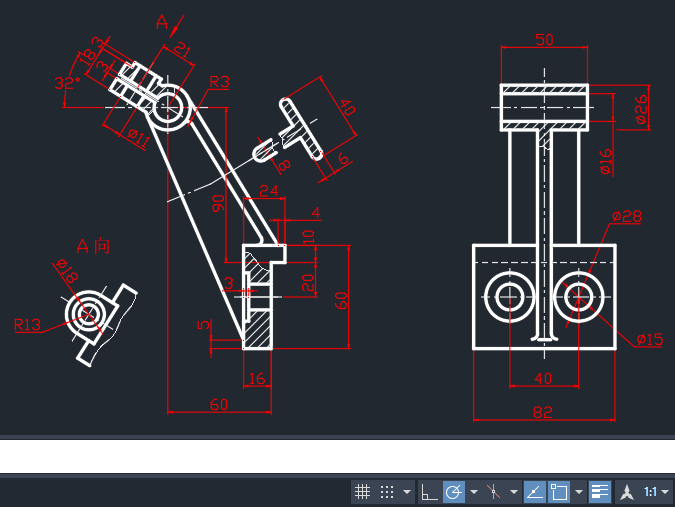Expand the snap mode settings arrow

pyautogui.click(x=407, y=492)
